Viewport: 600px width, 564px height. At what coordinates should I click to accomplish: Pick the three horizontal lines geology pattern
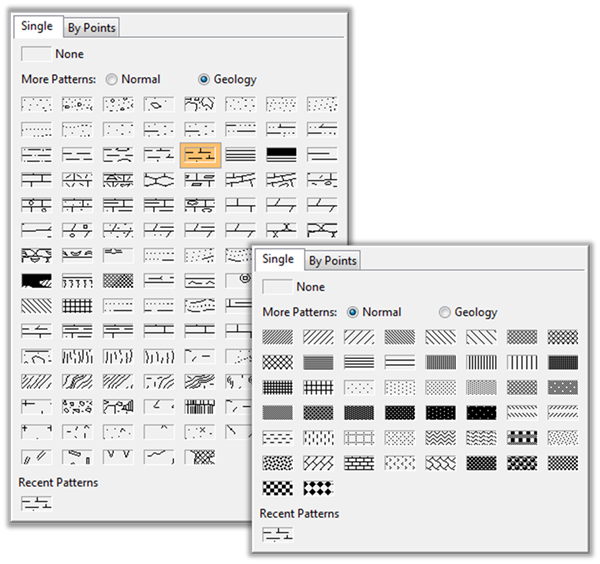coord(240,154)
